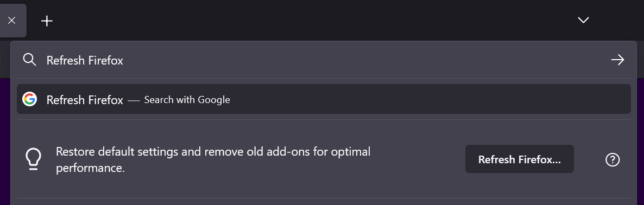Click the go arrow in the address bar
This screenshot has height=205, width=644.
pyautogui.click(x=617, y=60)
